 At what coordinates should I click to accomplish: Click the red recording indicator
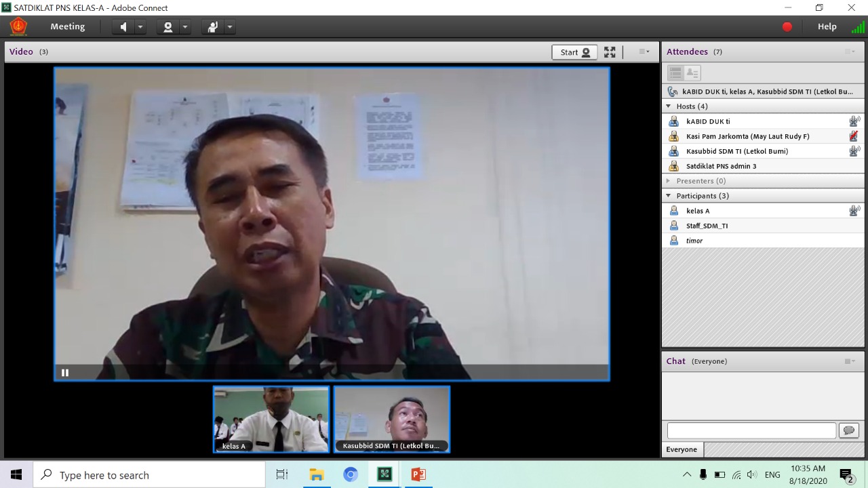[787, 27]
